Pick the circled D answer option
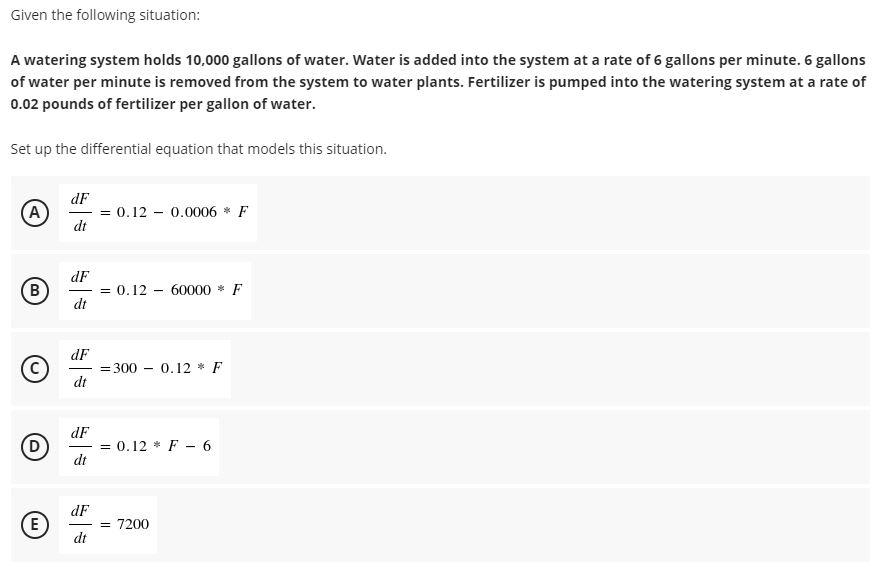The height and width of the screenshot is (575, 883). click(34, 447)
